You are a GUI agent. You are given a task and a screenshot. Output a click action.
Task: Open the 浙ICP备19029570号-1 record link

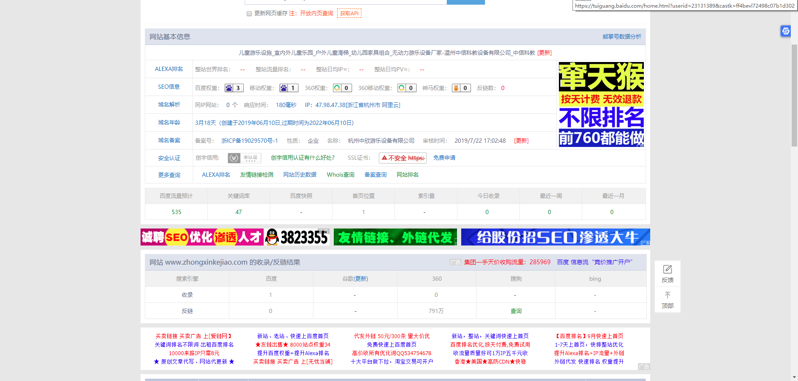(249, 140)
